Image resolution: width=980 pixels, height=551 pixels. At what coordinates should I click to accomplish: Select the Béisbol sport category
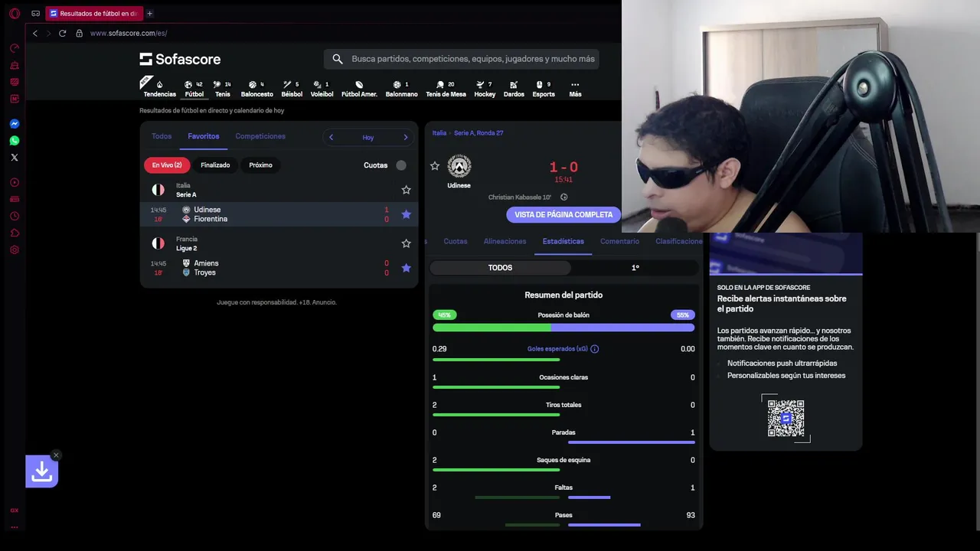tap(292, 90)
